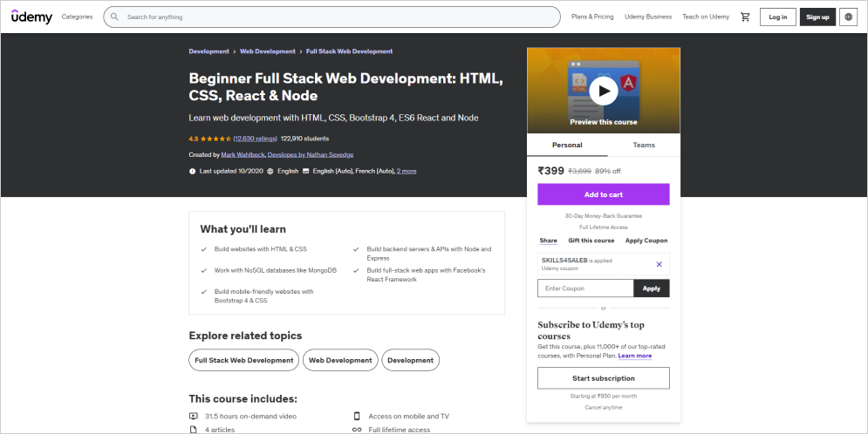Screen dimensions: 868x434
Task: Open the Full Stack Web Development topic
Action: tap(243, 360)
